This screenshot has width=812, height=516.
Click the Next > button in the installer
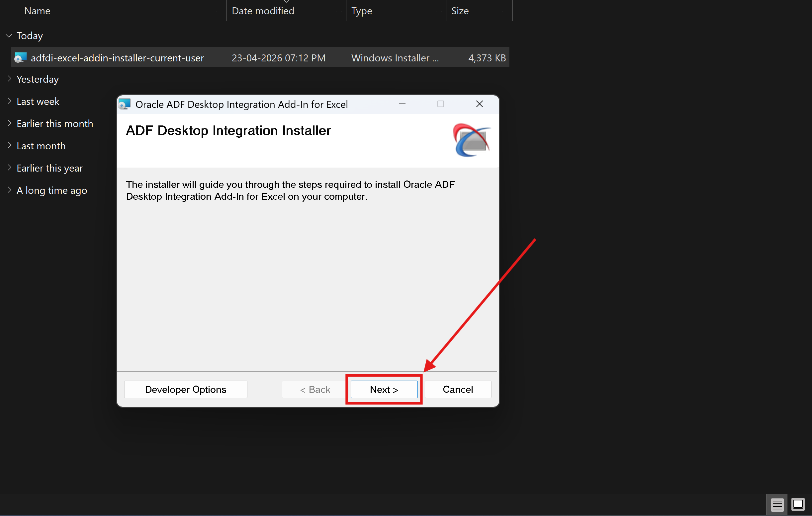384,390
